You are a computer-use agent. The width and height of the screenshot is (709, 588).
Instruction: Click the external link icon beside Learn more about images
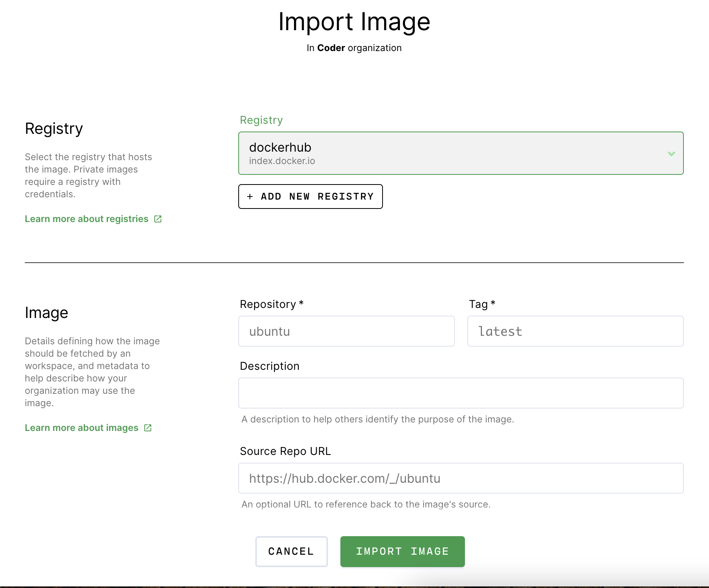tap(147, 428)
